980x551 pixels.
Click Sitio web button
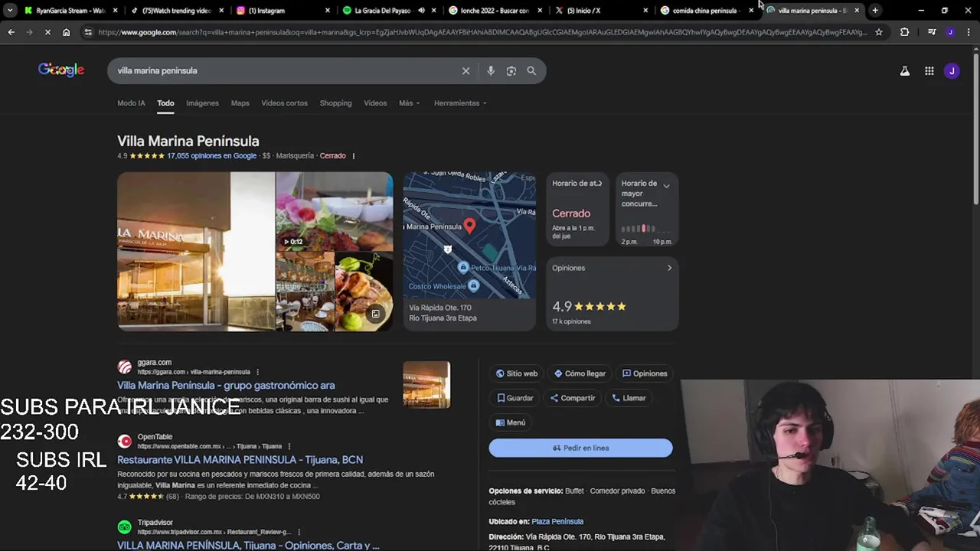click(x=517, y=373)
